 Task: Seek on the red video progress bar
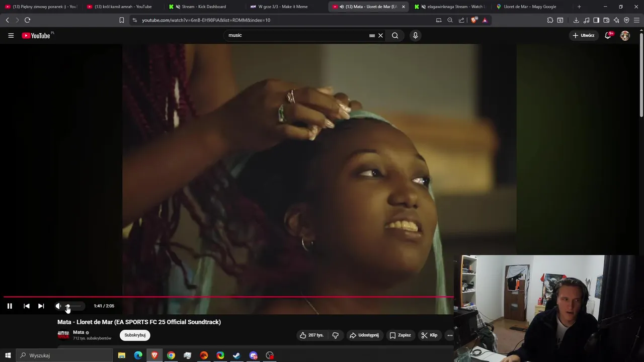click(x=227, y=297)
